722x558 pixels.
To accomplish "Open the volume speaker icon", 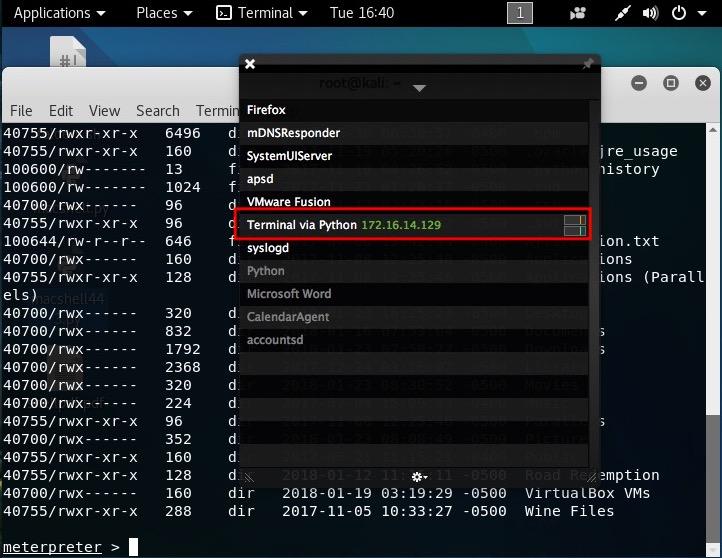I will point(650,13).
